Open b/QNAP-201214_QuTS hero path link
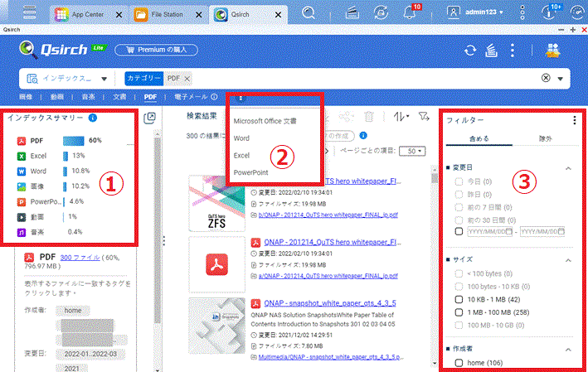The width and height of the screenshot is (588, 372). [x=328, y=215]
